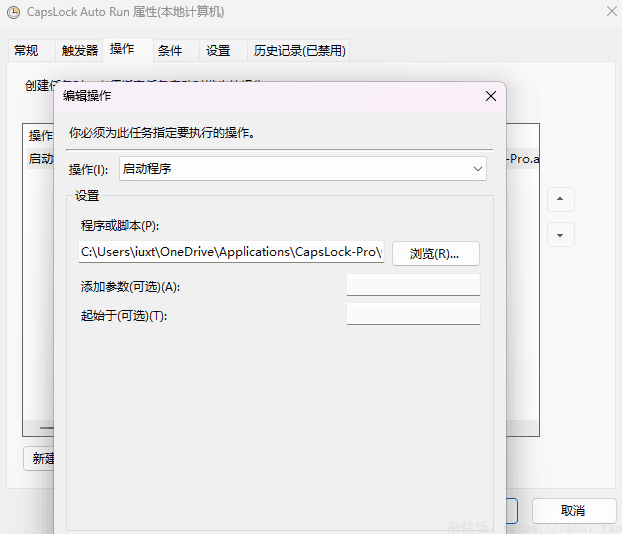Go to the 条件 tab

click(170, 51)
